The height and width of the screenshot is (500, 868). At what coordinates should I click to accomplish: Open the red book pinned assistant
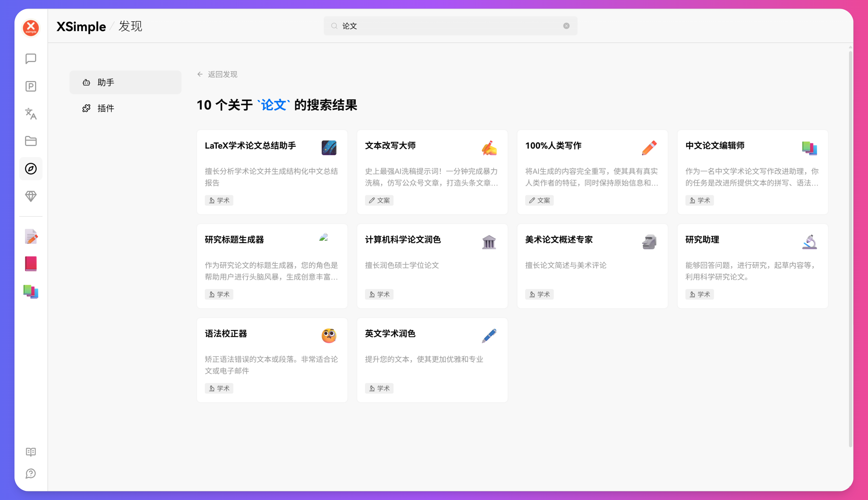[x=31, y=264]
